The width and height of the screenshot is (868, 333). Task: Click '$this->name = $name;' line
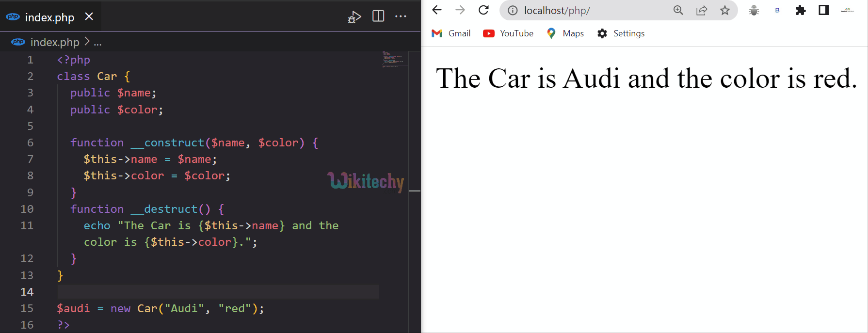[150, 159]
